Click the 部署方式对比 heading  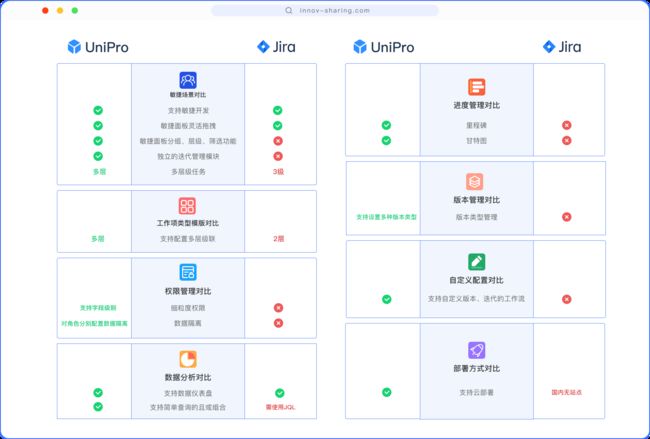tap(477, 369)
